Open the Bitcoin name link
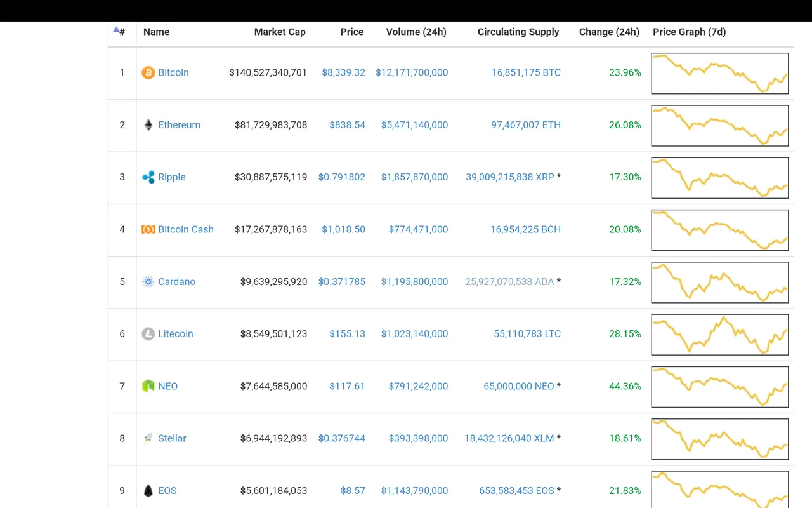812x508 pixels. 173,73
